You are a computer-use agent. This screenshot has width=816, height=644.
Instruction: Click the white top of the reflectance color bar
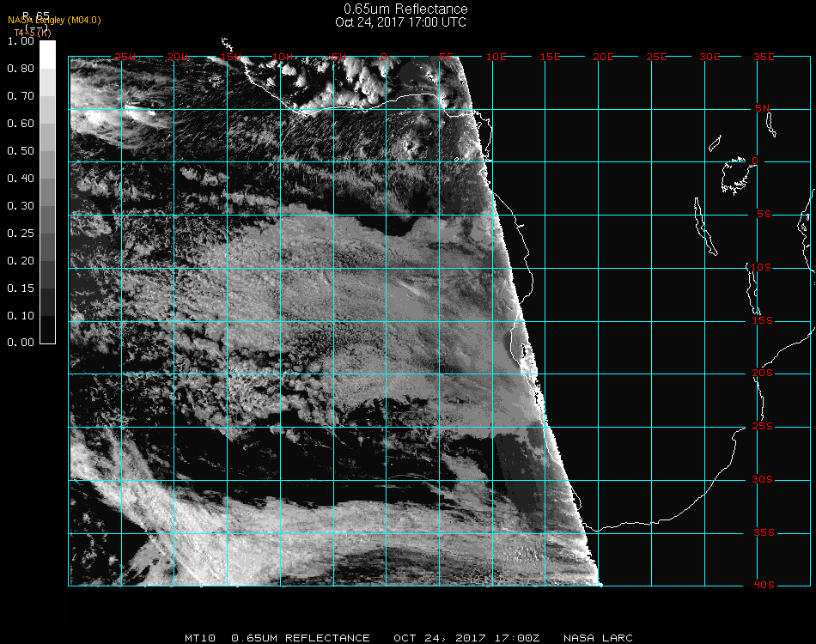point(48,53)
